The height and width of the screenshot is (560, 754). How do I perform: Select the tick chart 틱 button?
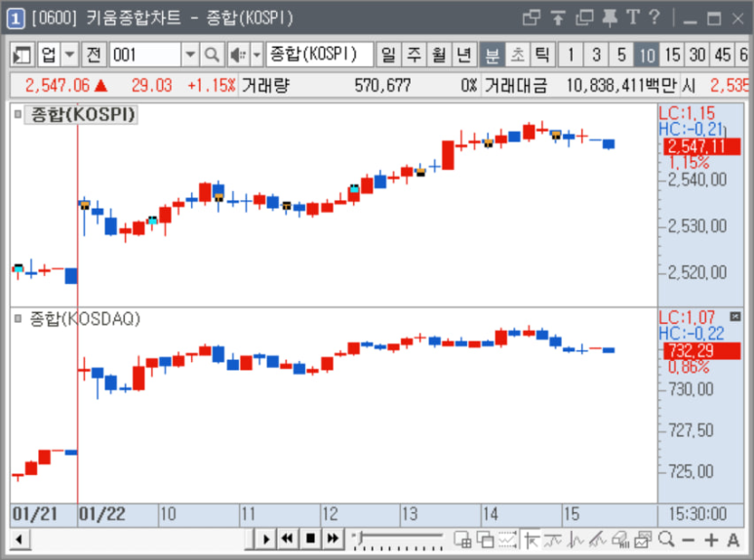(x=542, y=55)
